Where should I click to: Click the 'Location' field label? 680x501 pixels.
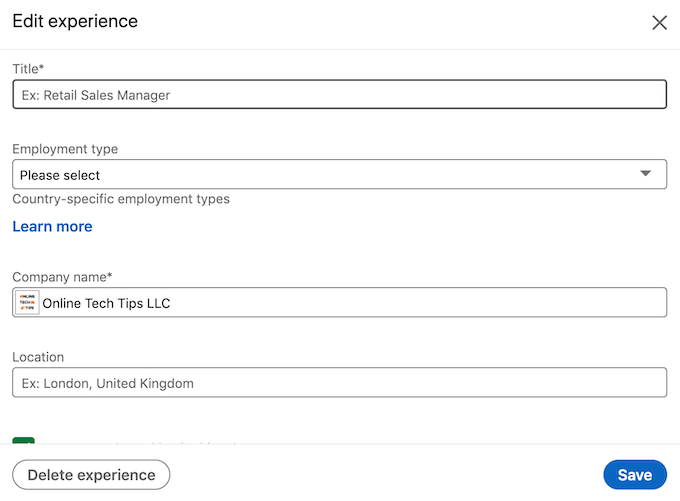pyautogui.click(x=38, y=357)
